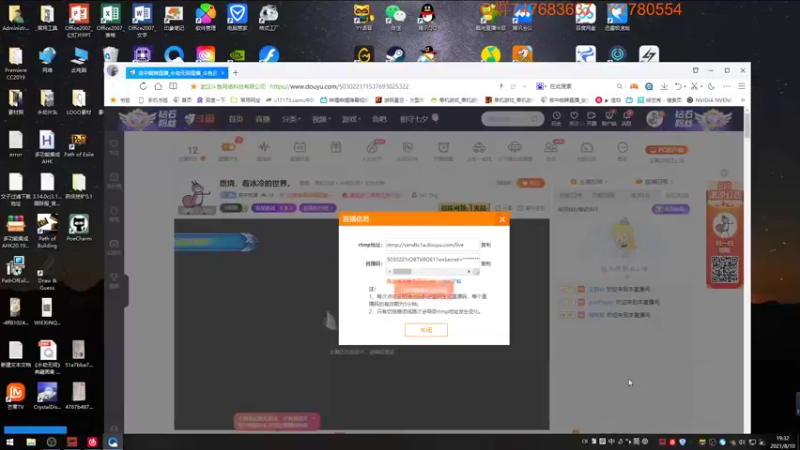Expand Douyu 视频 nav dropdown
Screen dimensions: 800x450
click(x=321, y=119)
